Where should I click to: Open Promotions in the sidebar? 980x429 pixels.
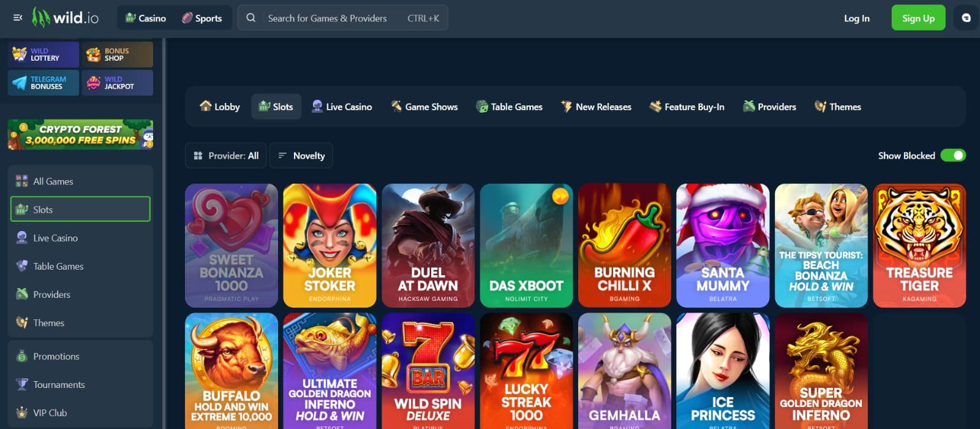click(x=80, y=356)
